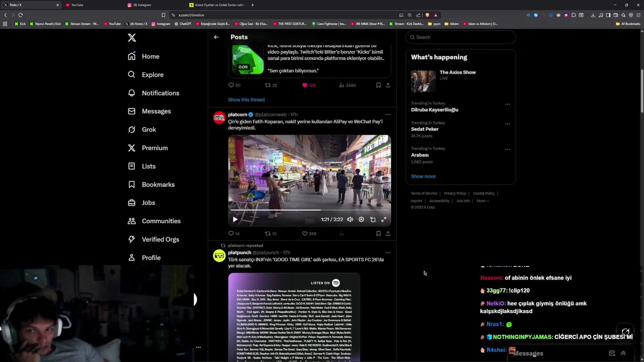Click the X logo in the sidebar
The height and width of the screenshot is (362, 644).
[132, 38]
